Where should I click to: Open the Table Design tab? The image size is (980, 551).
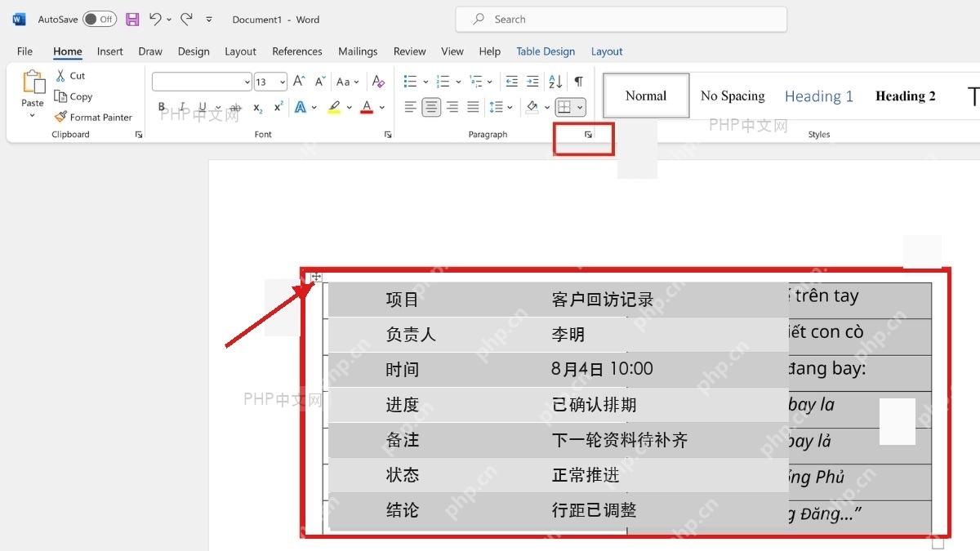[x=546, y=51]
